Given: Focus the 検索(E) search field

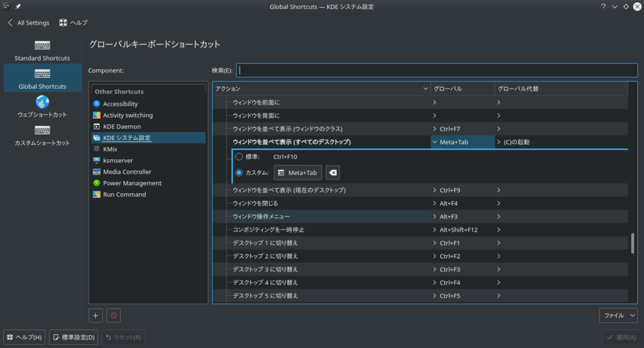Looking at the screenshot, I should [x=437, y=70].
